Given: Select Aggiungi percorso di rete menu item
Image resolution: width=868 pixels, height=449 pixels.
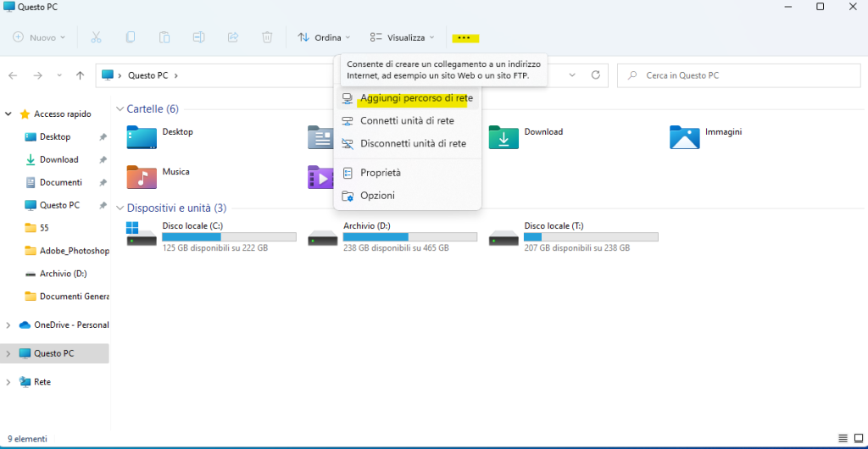Looking at the screenshot, I should (415, 98).
